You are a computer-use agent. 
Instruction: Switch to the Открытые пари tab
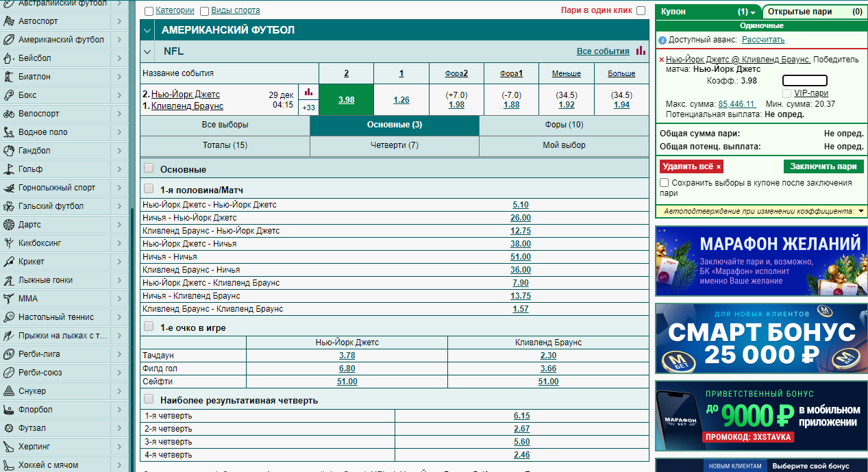tap(815, 12)
